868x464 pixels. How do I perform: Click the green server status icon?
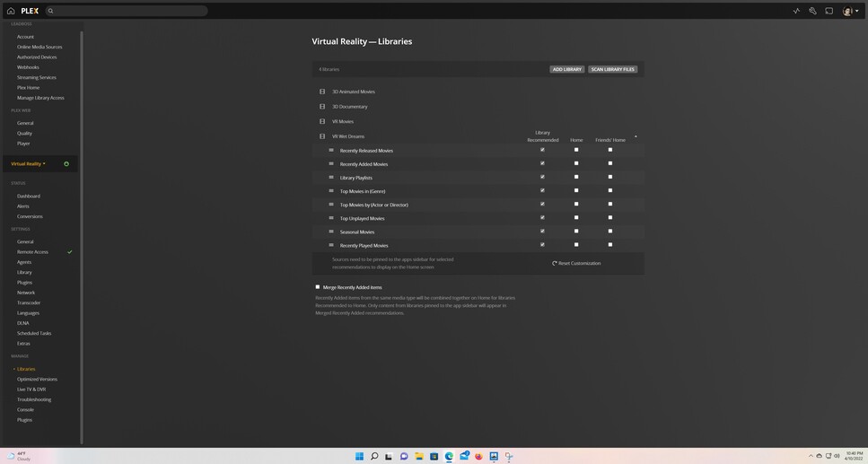click(x=66, y=164)
